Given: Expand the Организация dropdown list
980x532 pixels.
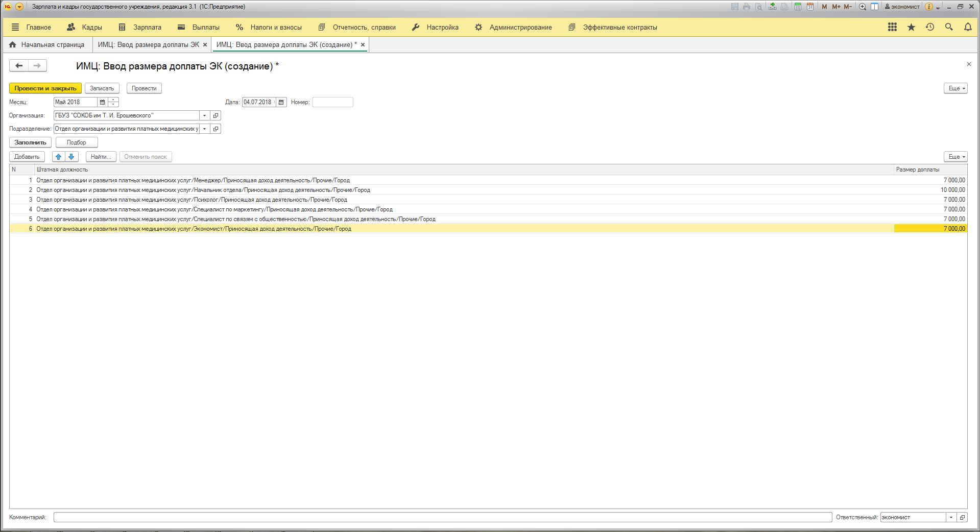Looking at the screenshot, I should tap(205, 115).
